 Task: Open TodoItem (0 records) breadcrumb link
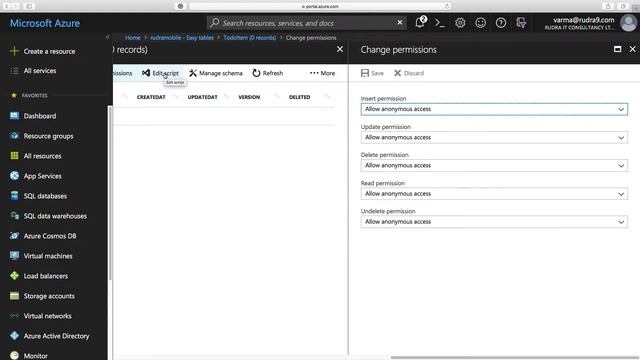pos(250,38)
